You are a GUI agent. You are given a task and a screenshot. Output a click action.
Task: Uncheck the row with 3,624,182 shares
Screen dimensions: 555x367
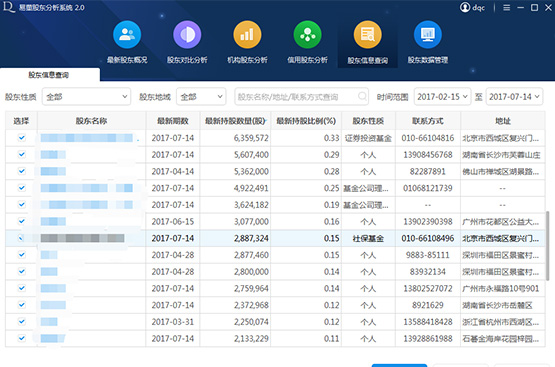pyautogui.click(x=22, y=204)
